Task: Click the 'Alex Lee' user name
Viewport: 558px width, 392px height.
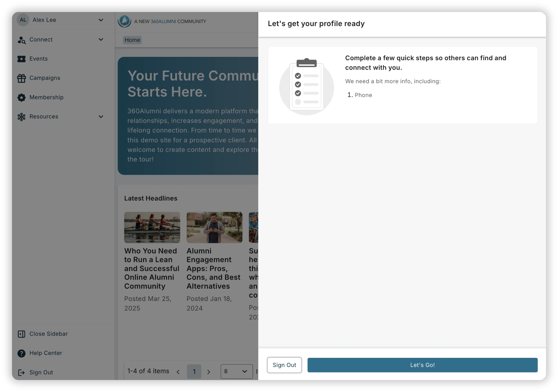Action: point(44,20)
